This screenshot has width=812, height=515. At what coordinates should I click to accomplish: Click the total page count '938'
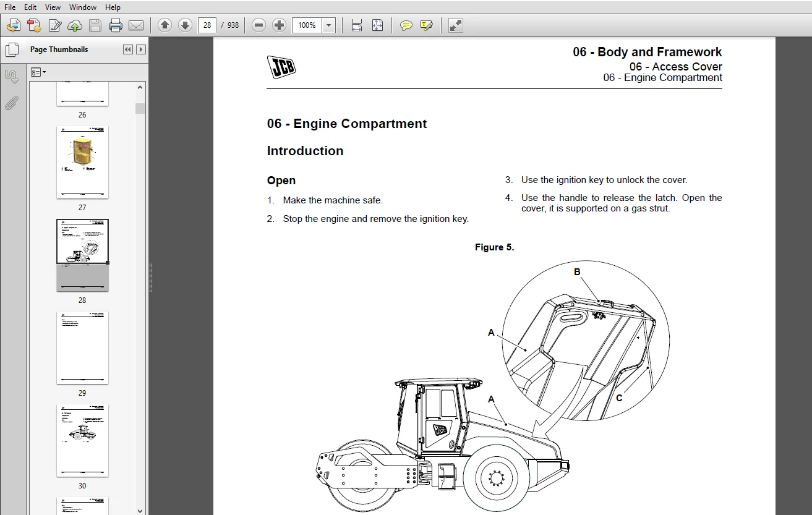[233, 25]
